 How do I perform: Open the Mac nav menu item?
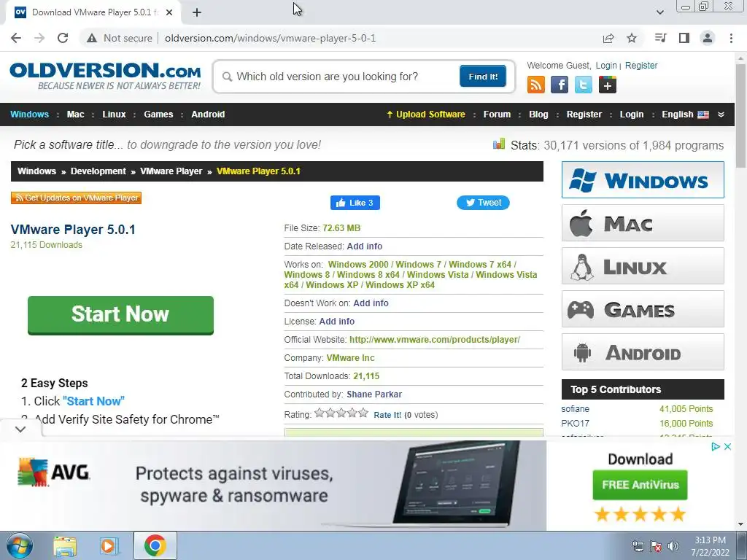[x=75, y=114]
